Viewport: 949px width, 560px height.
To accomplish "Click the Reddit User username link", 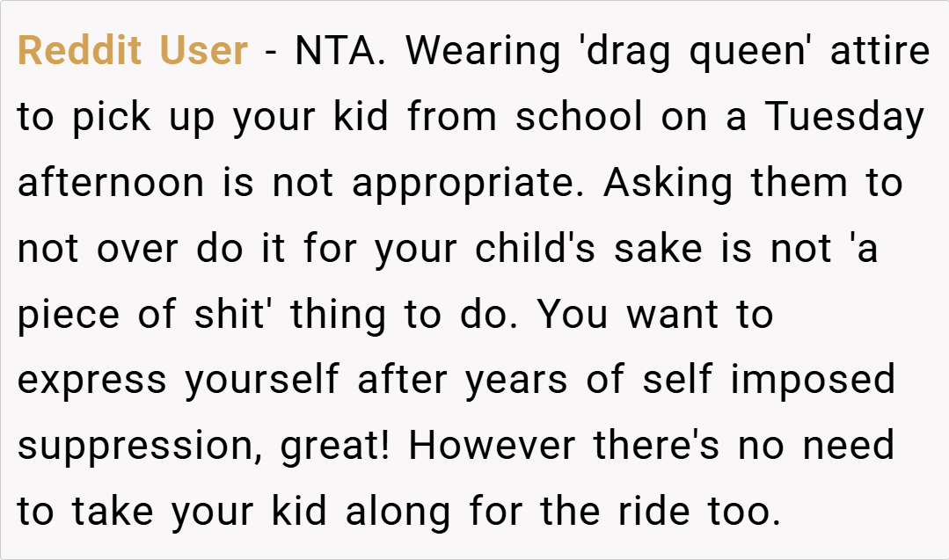I will pos(133,51).
